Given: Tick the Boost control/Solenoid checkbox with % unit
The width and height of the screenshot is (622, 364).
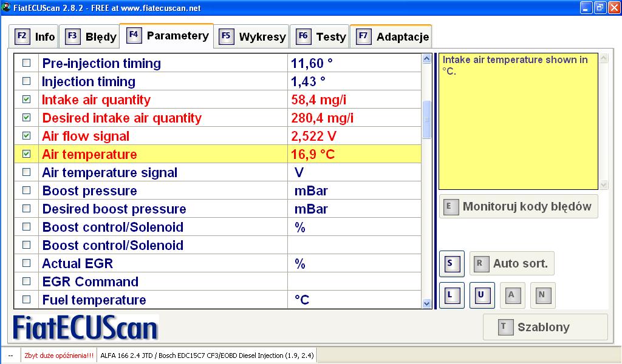Looking at the screenshot, I should [x=27, y=227].
